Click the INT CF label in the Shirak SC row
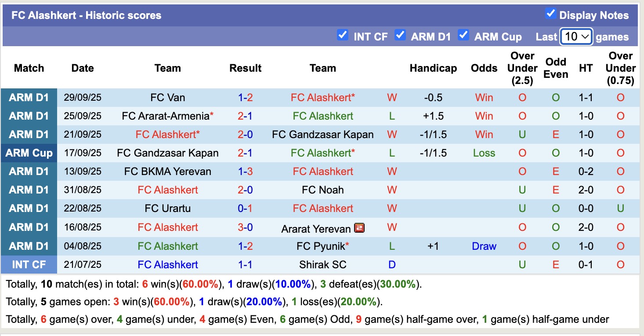 [29, 264]
